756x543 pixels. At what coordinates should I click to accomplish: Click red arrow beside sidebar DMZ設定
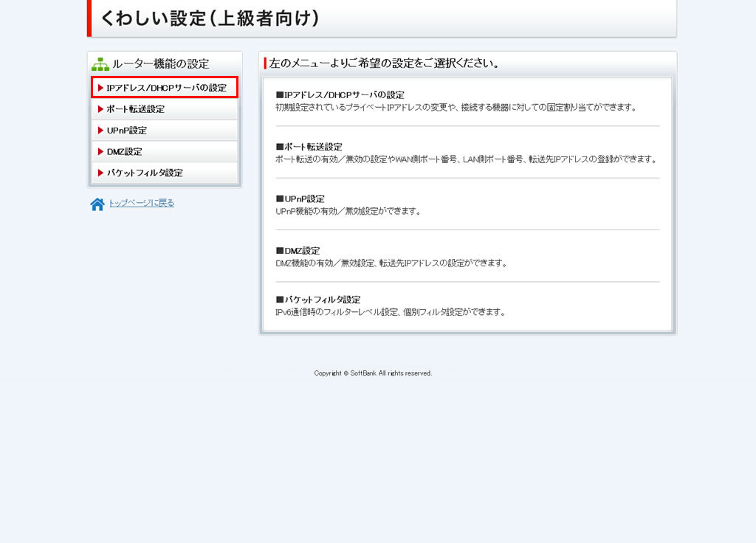tap(101, 152)
